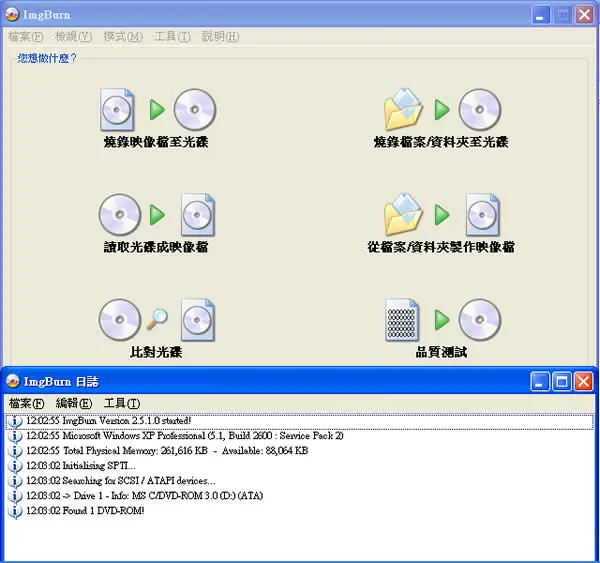Open the 模式(M) menu
This screenshot has height=563, width=600.
[x=123, y=37]
